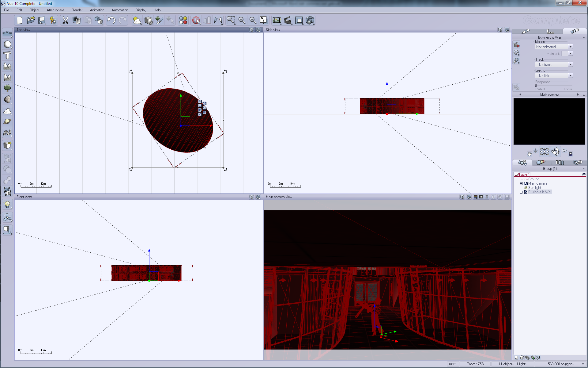Viewport: 588px width, 368px height.
Task: Toggle Top view maximize icon
Action: [x=251, y=30]
